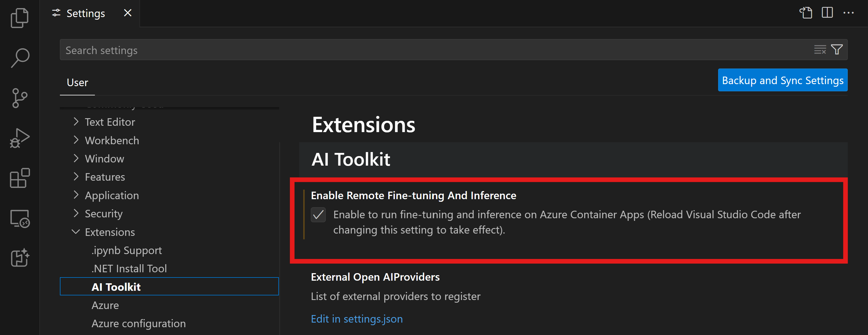This screenshot has width=868, height=335.
Task: Open Edit in settings.json link
Action: point(356,319)
